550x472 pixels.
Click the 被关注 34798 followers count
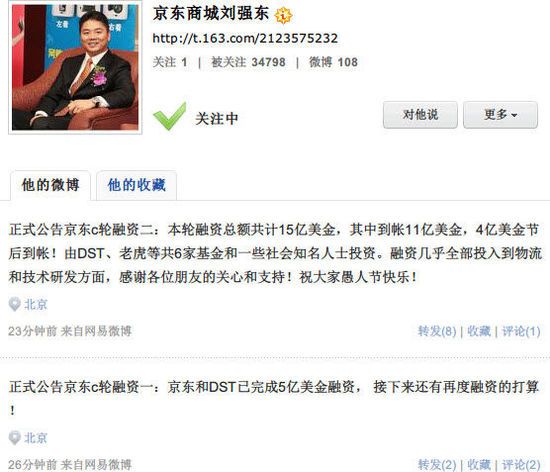click(248, 62)
